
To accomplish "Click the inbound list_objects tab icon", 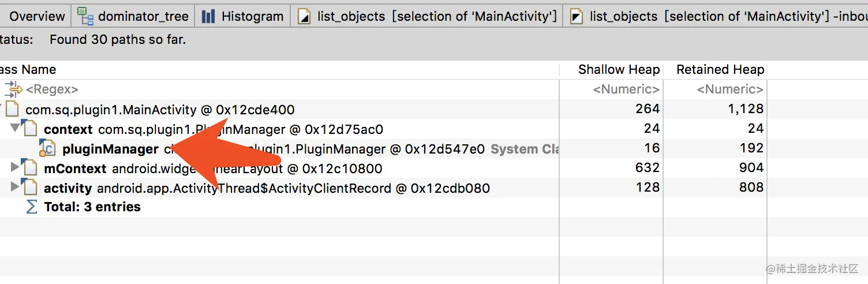I will click(x=576, y=17).
